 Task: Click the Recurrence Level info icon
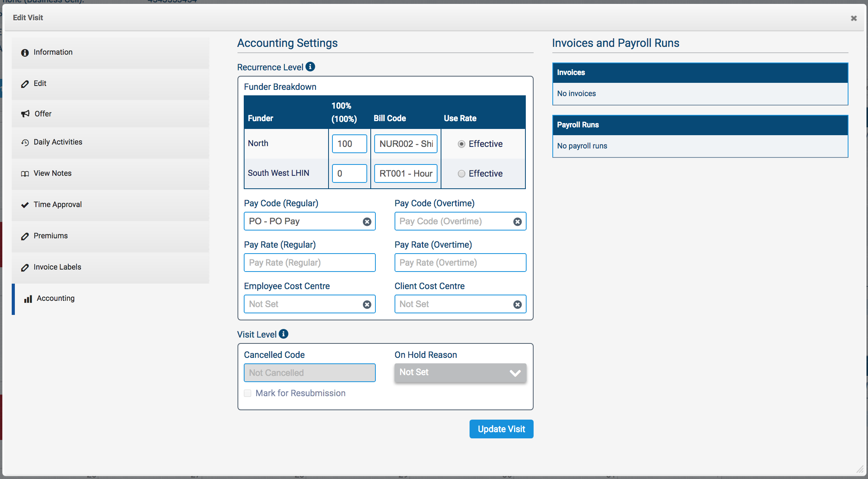click(310, 67)
